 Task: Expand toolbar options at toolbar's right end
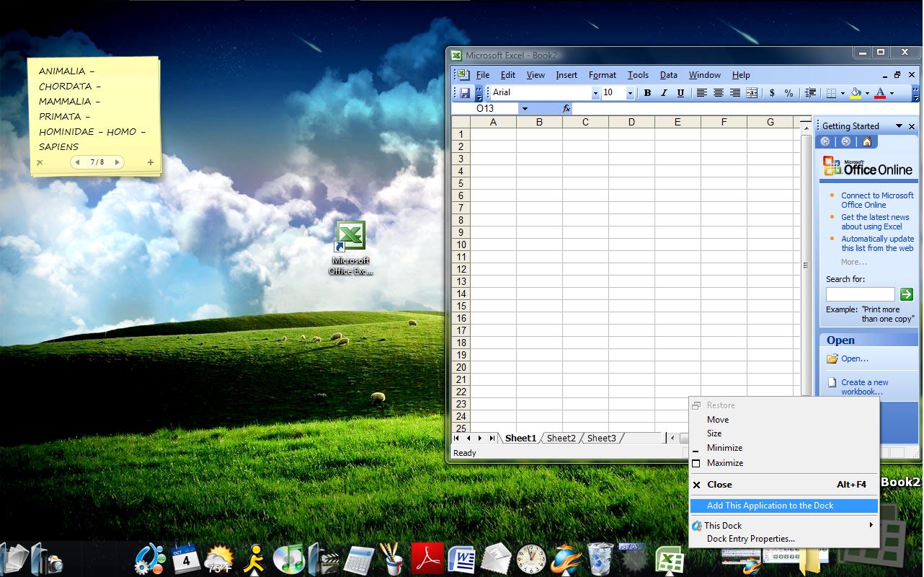tap(916, 93)
